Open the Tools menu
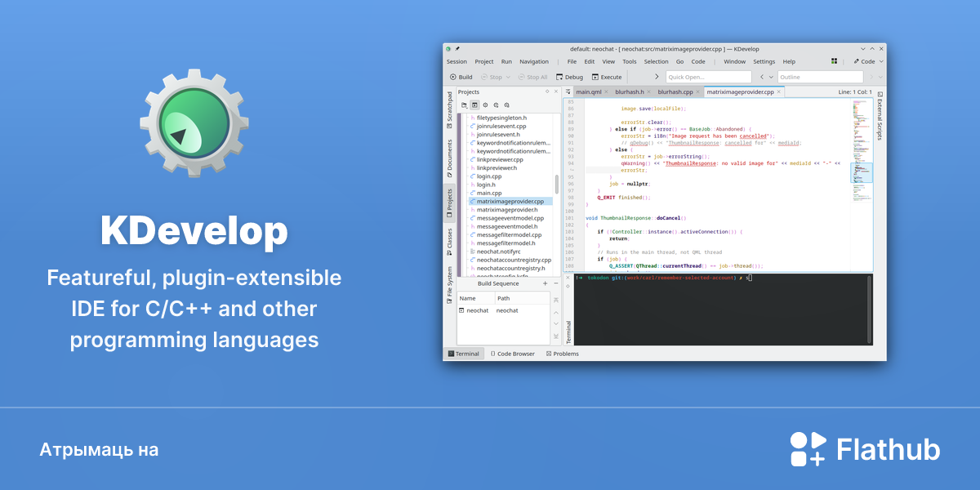This screenshot has height=490, width=980. point(629,61)
